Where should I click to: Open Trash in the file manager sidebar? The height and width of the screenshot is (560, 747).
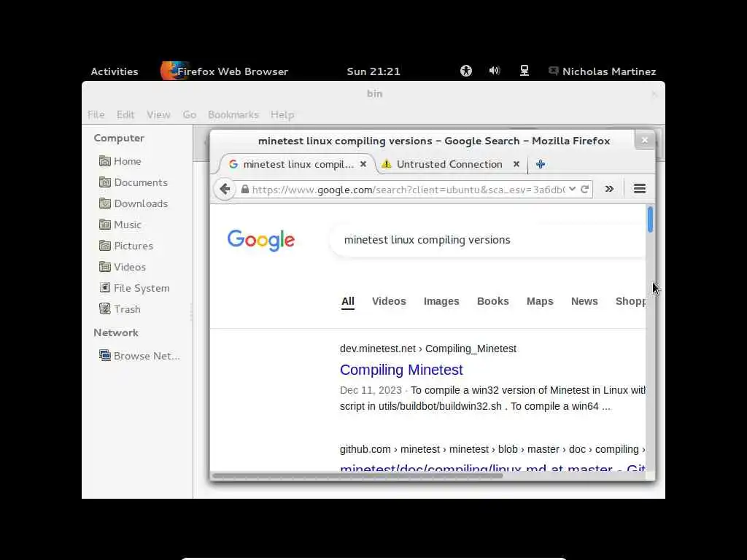point(120,309)
